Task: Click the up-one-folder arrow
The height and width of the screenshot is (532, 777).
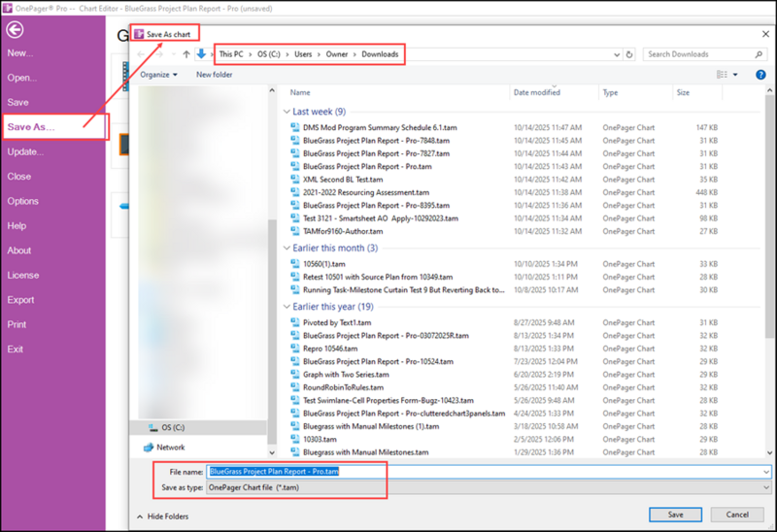Action: (186, 54)
